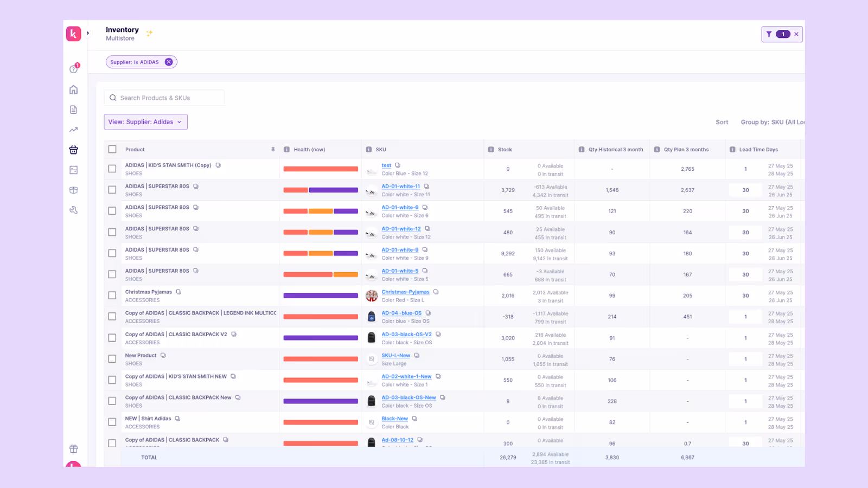Click the TOTAL row label

149,458
